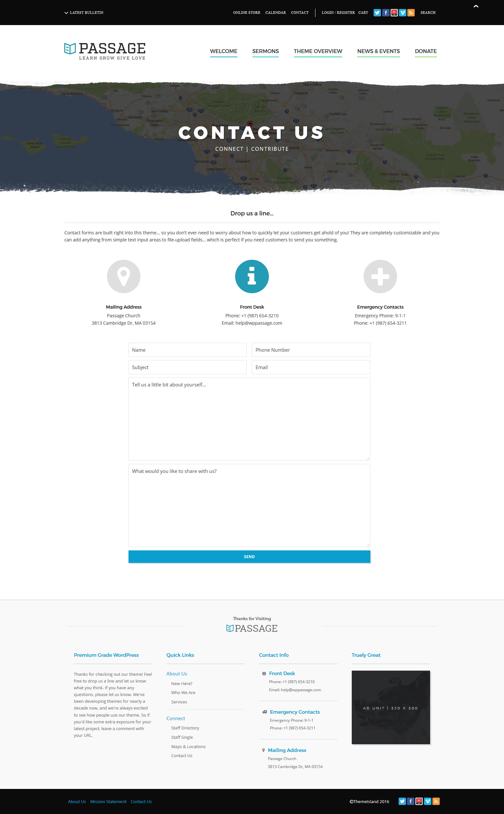Click Login / Register
The width and height of the screenshot is (504, 814).
(x=338, y=13)
